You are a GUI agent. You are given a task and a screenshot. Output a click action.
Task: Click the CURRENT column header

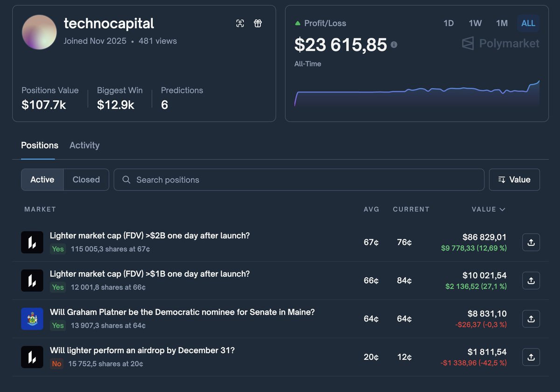tap(411, 210)
